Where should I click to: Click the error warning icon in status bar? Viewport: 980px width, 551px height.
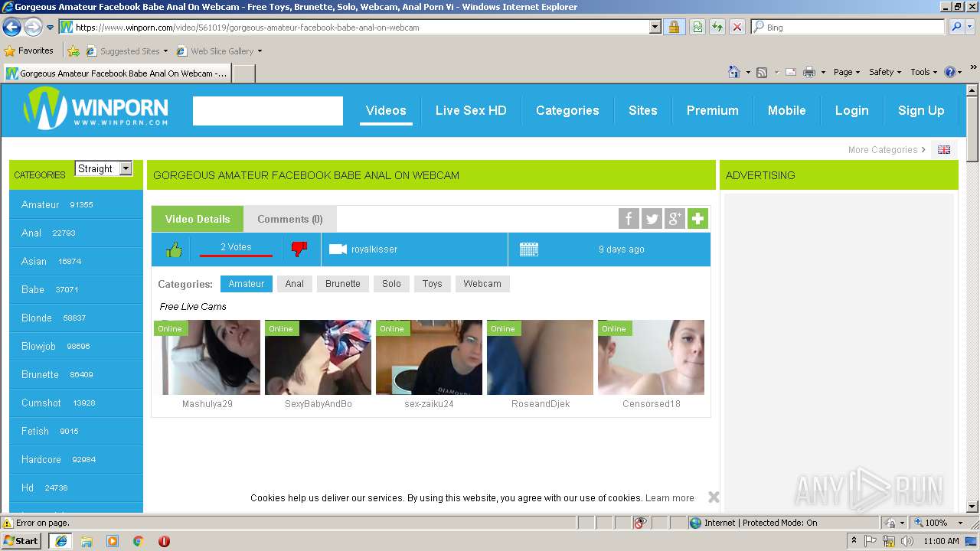[x=8, y=523]
